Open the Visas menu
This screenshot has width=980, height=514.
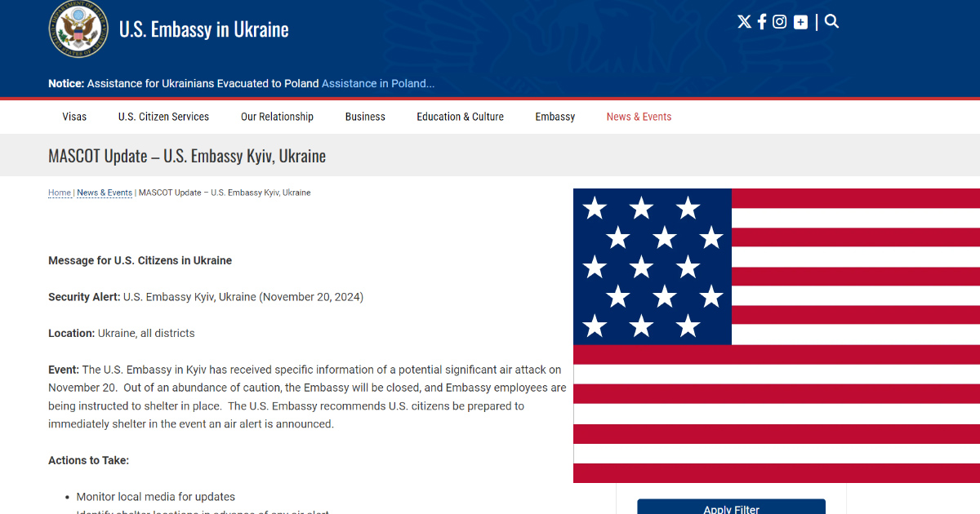click(74, 117)
